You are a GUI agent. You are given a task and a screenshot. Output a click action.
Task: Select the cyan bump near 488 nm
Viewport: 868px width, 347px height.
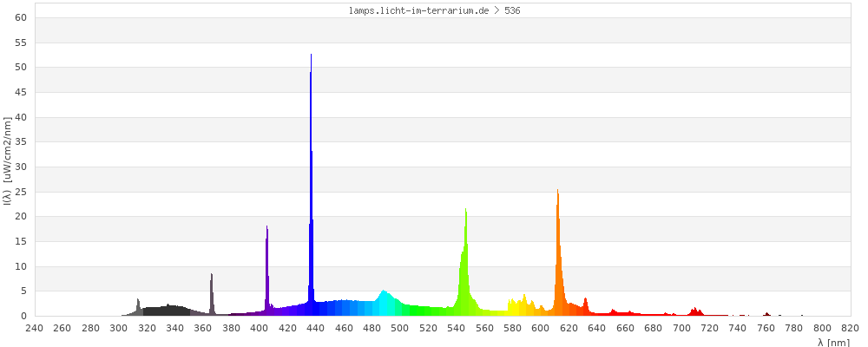pos(384,303)
